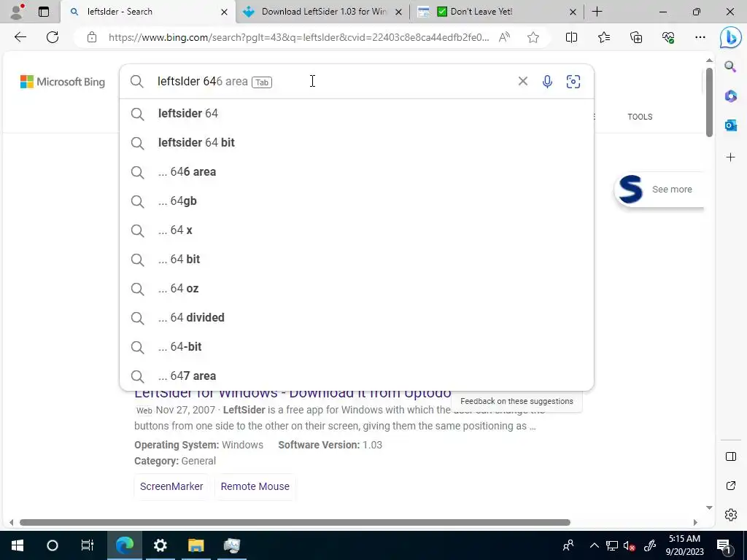
Task: Open a new browser tab
Action: (597, 12)
